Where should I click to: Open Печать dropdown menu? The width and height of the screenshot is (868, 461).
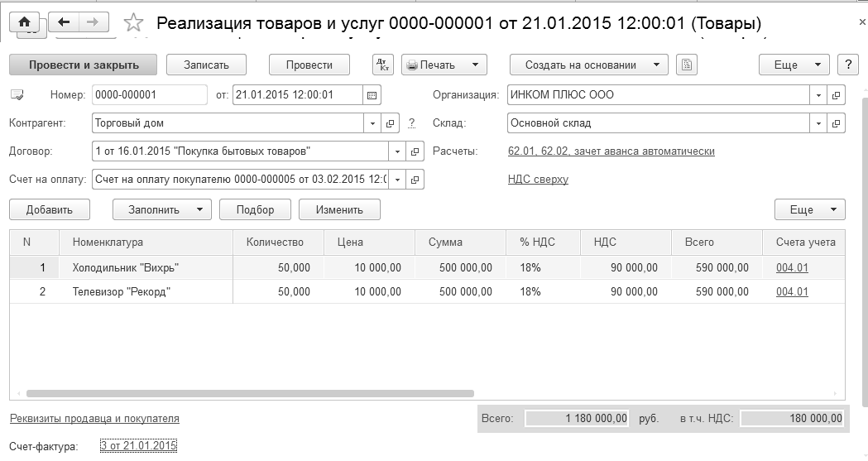point(444,65)
